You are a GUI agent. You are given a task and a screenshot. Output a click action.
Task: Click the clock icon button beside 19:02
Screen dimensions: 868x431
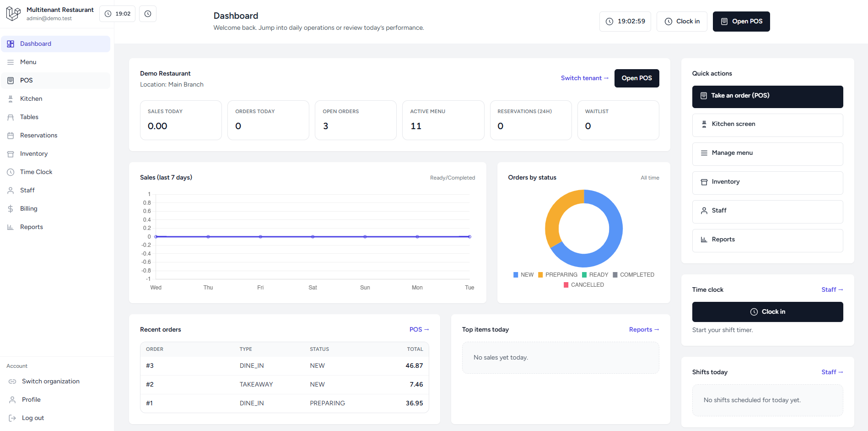tap(147, 14)
